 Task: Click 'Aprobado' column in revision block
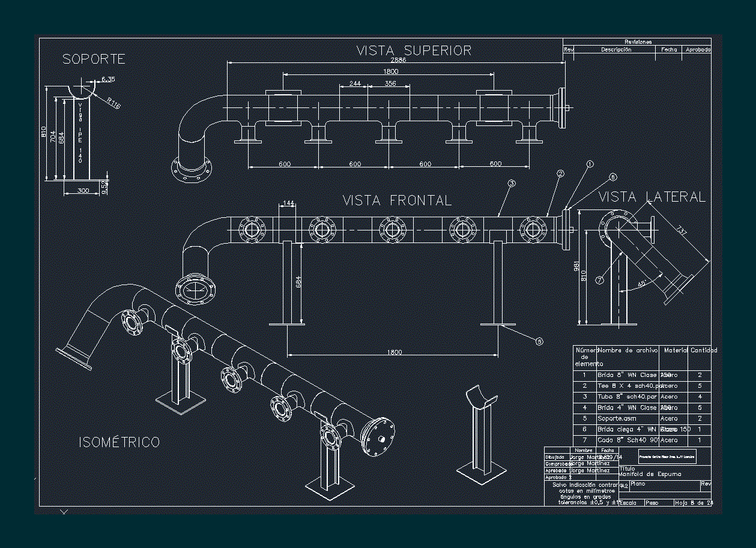point(698,50)
